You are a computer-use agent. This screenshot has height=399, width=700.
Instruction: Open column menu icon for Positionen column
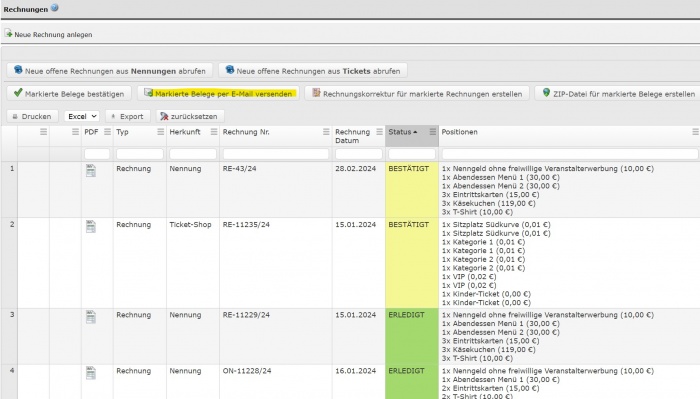(x=695, y=132)
